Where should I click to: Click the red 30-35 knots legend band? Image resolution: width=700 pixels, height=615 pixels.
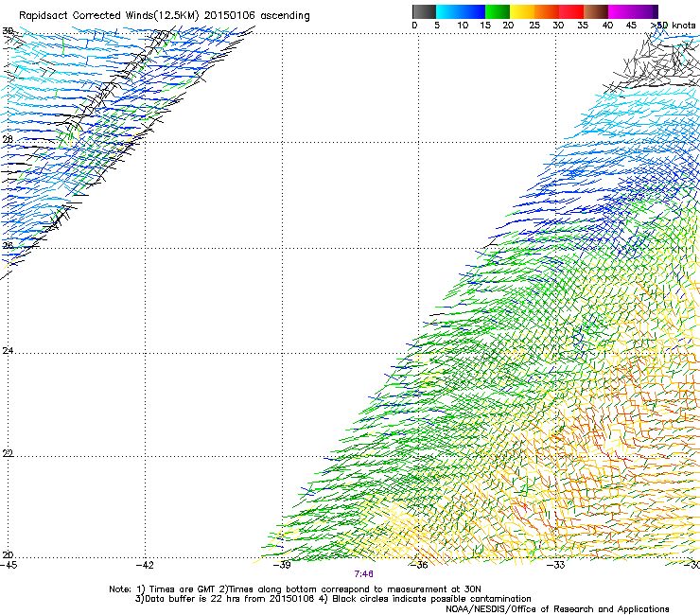tap(571, 11)
